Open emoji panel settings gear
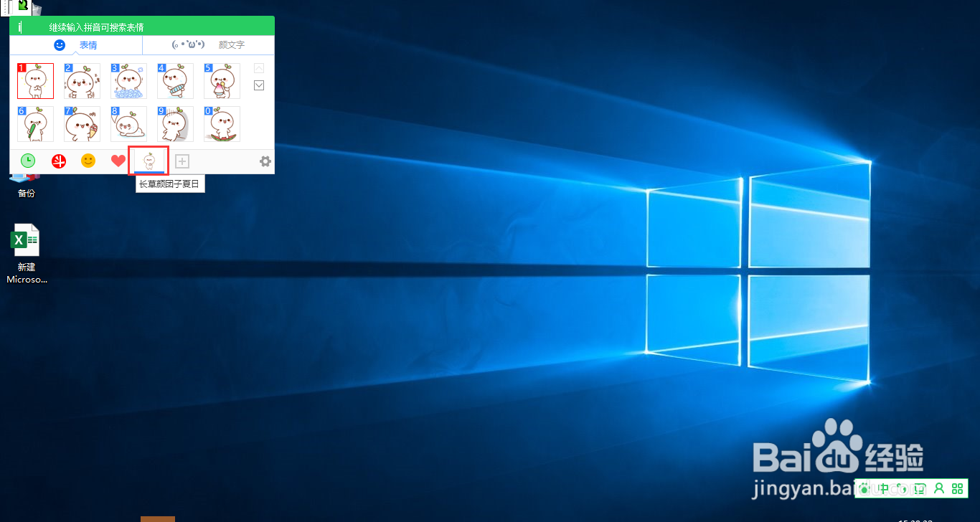 tap(265, 161)
